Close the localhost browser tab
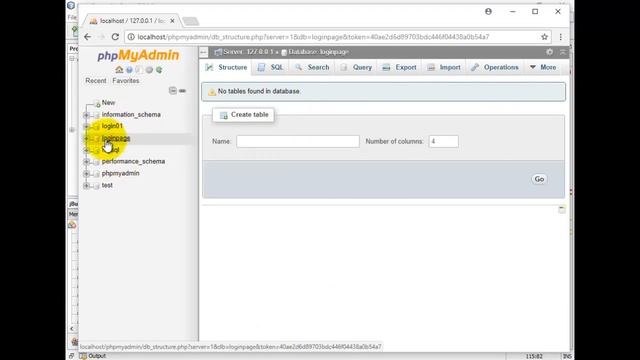Screen dimensions: 640x360 (x=172, y=21)
